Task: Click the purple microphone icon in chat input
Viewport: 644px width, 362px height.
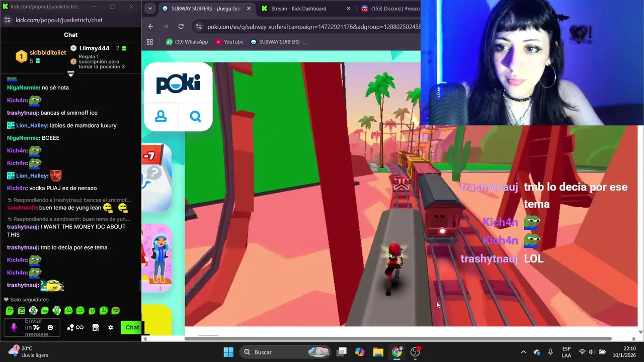Action: (14, 327)
